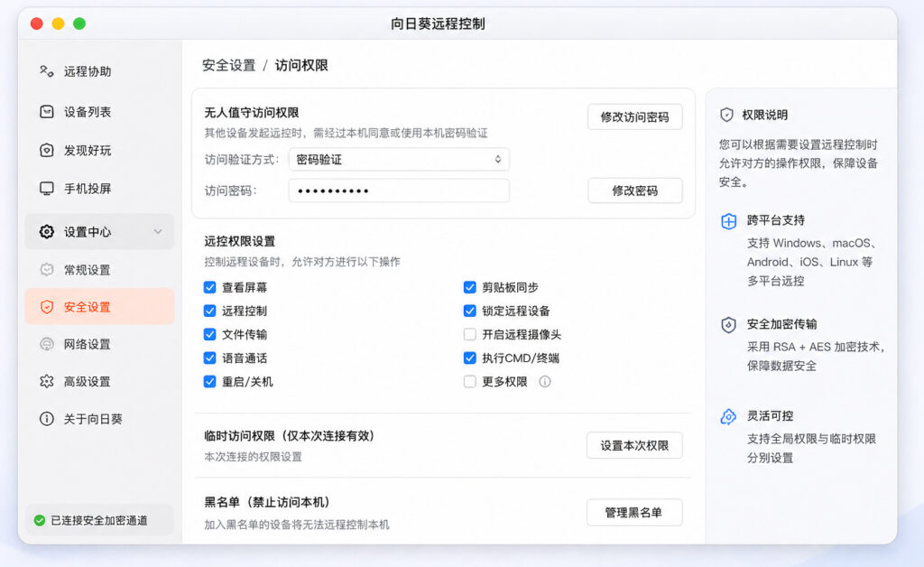
Task: Click the 设置本次权限 button
Action: [634, 446]
